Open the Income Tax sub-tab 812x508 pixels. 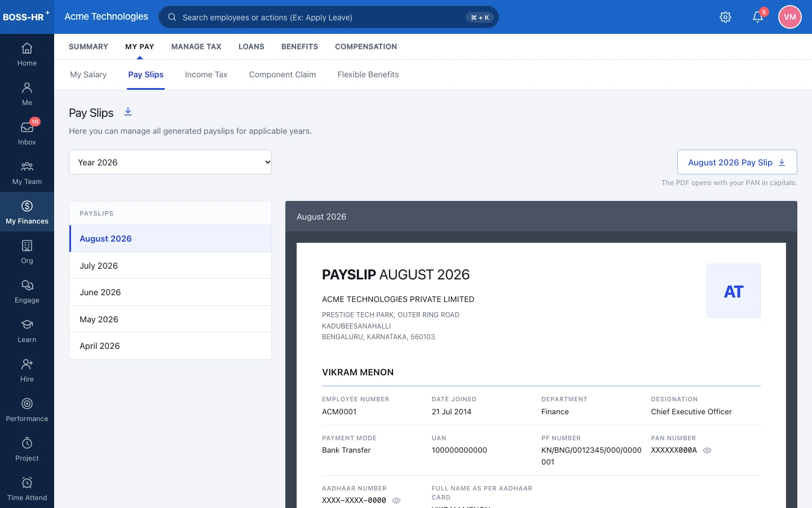206,75
